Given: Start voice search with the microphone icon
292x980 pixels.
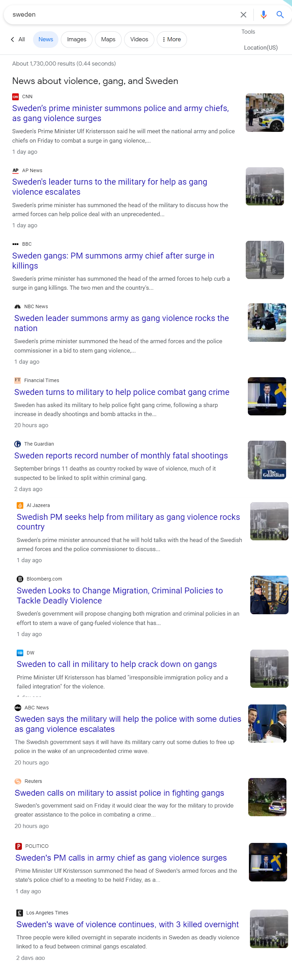Looking at the screenshot, I should tap(263, 15).
